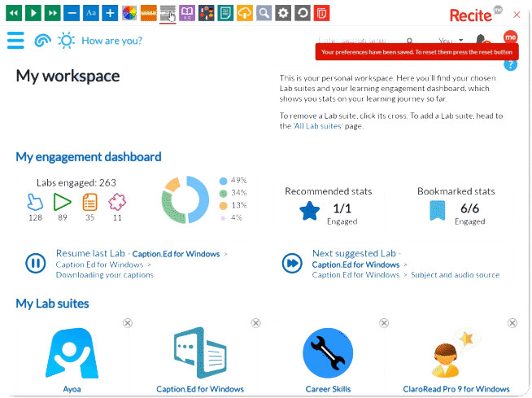Increase text size with plus button

110,13
